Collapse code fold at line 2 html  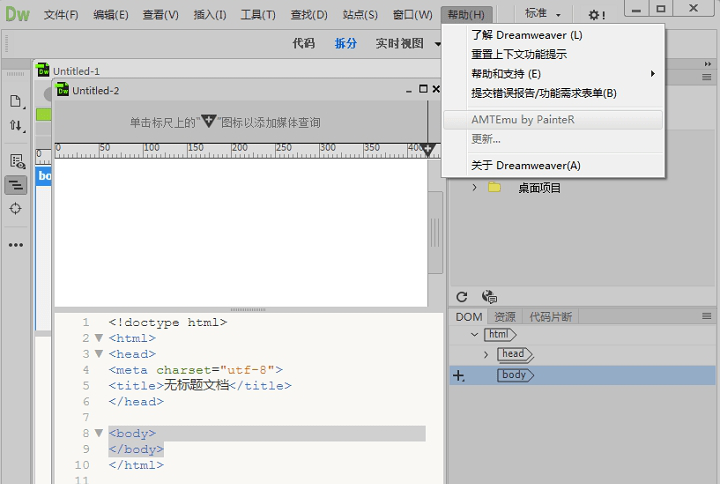99,338
